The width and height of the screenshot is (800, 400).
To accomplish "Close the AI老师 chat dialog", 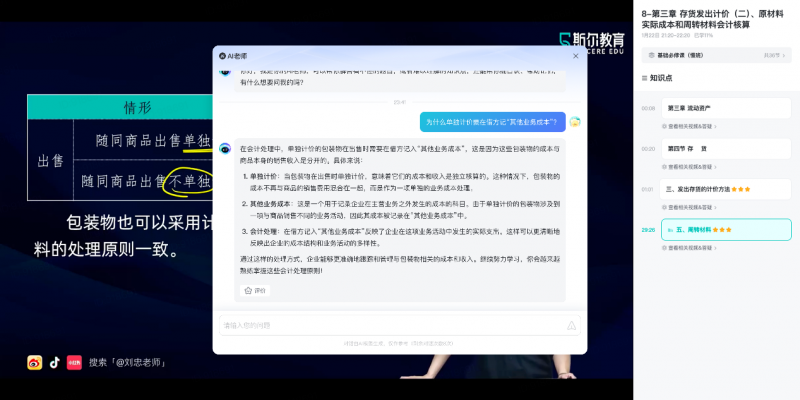I will [574, 56].
